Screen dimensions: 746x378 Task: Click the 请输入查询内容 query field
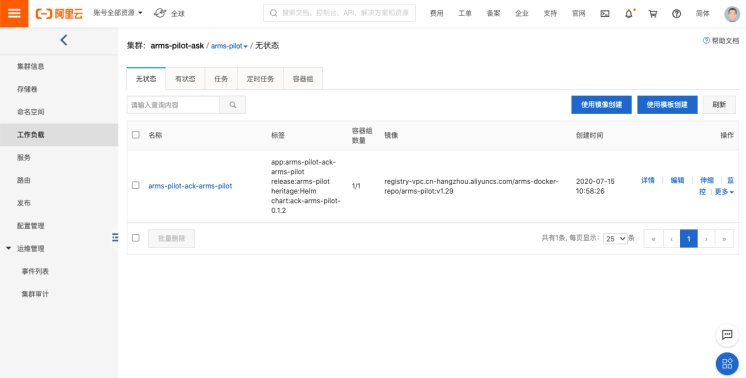point(173,105)
